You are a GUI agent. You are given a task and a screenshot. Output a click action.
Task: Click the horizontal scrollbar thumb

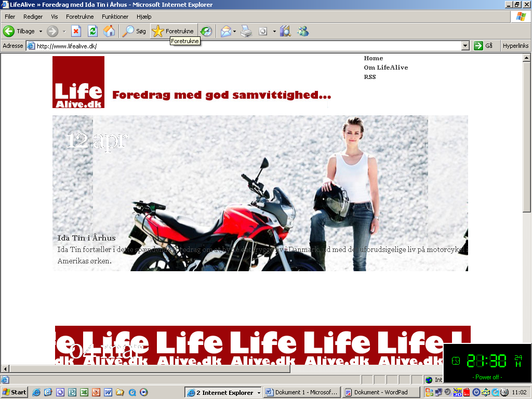click(150, 369)
